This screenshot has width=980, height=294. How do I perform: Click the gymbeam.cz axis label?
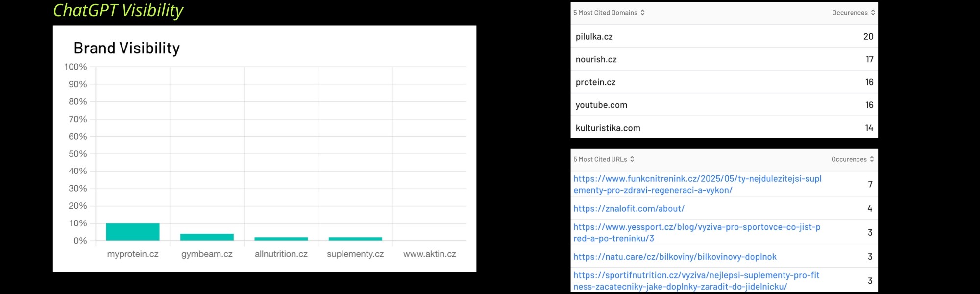(207, 254)
